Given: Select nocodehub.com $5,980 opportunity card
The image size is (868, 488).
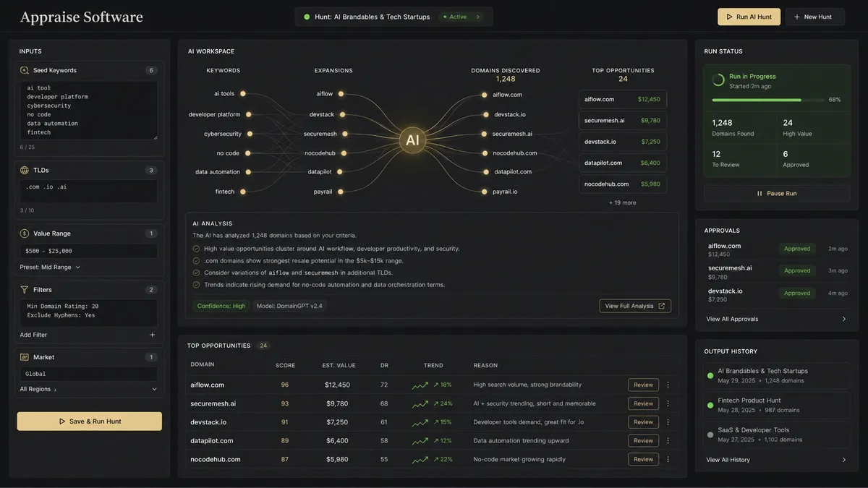Looking at the screenshot, I should 623,184.
